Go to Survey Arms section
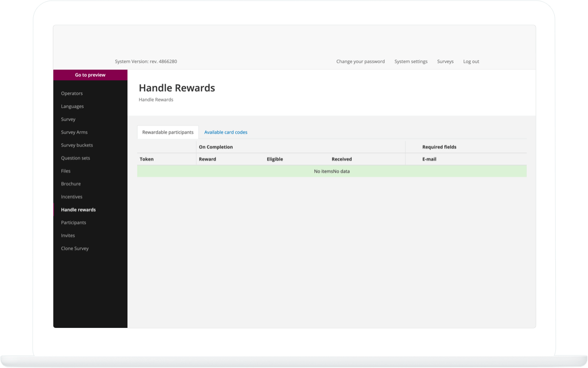 74,132
